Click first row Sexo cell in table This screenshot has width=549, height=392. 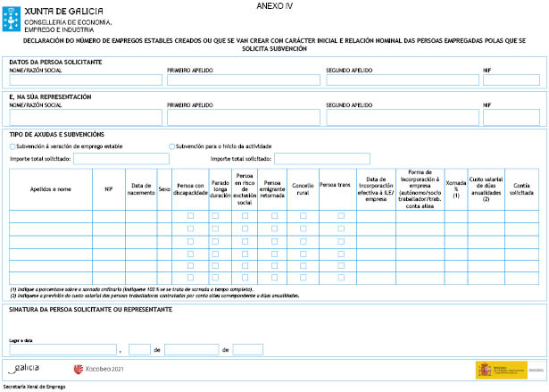coord(164,216)
